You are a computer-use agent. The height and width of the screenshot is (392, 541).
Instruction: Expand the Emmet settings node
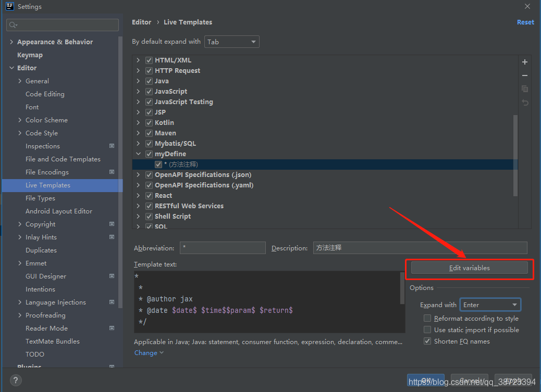(x=20, y=263)
